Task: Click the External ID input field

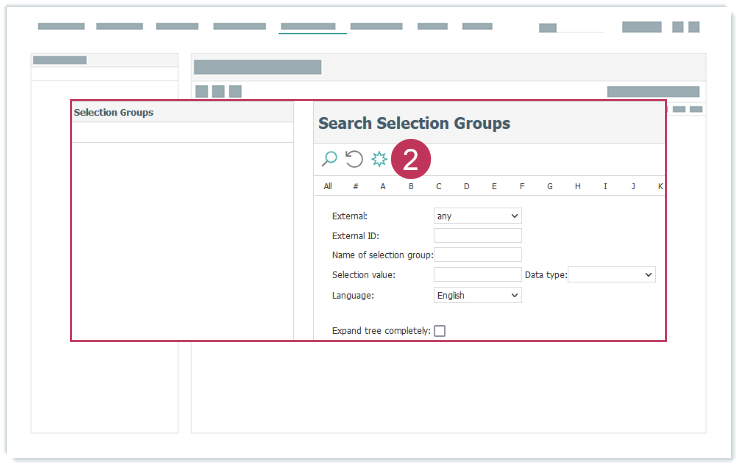Action: pos(478,236)
